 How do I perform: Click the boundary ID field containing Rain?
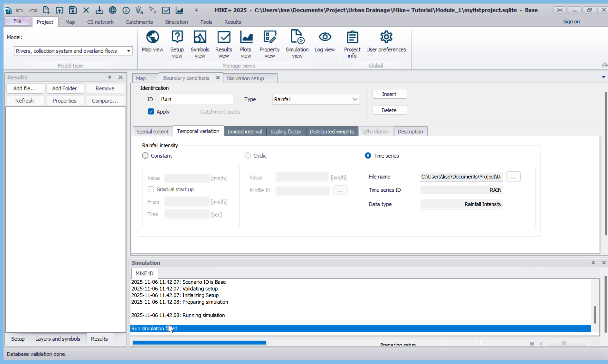196,99
